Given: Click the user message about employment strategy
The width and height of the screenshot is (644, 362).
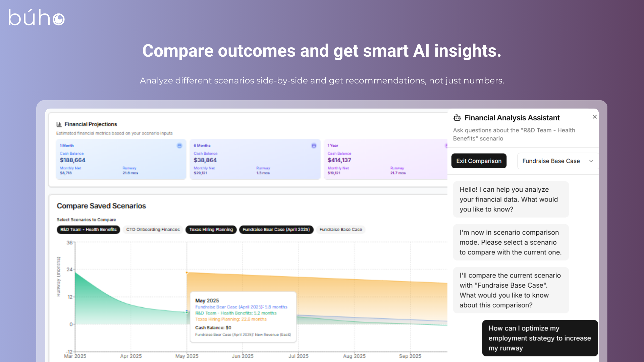Looking at the screenshot, I should pyautogui.click(x=540, y=338).
